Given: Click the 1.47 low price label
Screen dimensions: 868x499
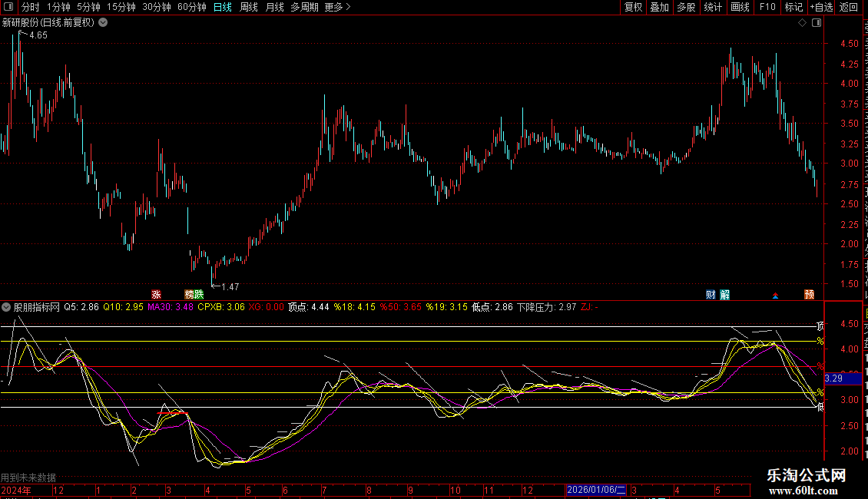Looking at the screenshot, I should [x=230, y=287].
